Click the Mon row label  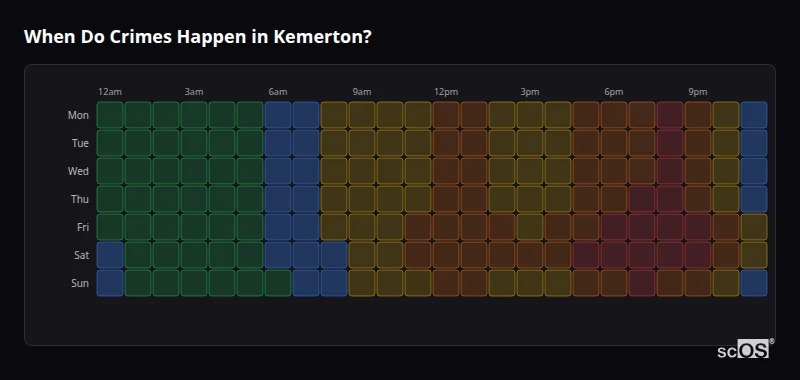coord(78,115)
